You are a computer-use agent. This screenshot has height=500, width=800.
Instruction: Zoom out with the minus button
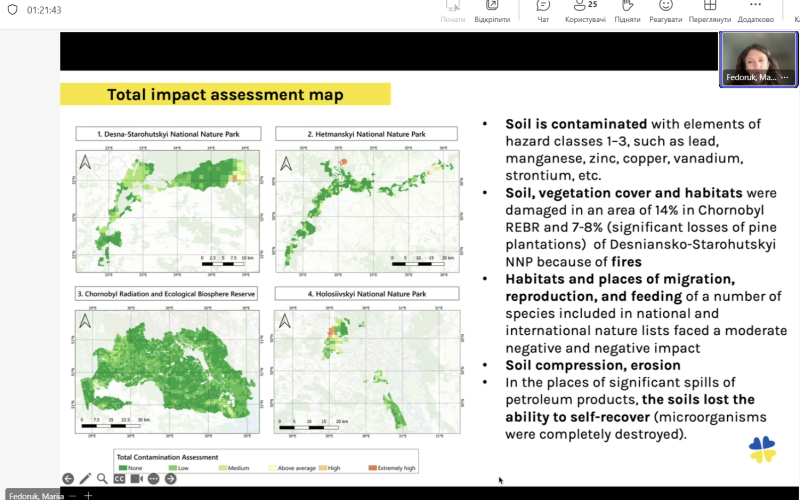pos(71,495)
